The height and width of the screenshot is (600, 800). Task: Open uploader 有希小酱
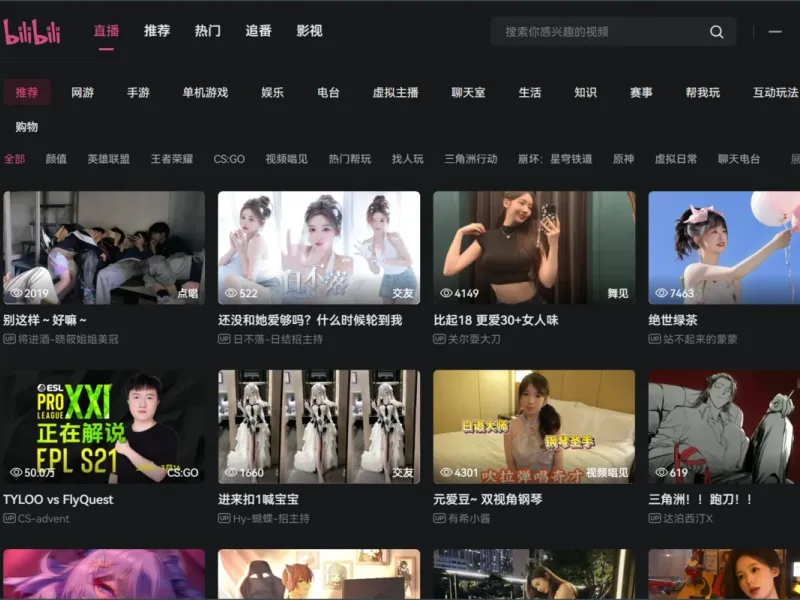[469, 518]
